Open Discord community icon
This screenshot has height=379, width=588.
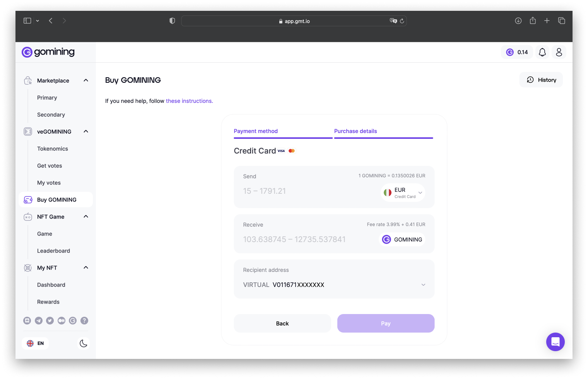point(27,321)
